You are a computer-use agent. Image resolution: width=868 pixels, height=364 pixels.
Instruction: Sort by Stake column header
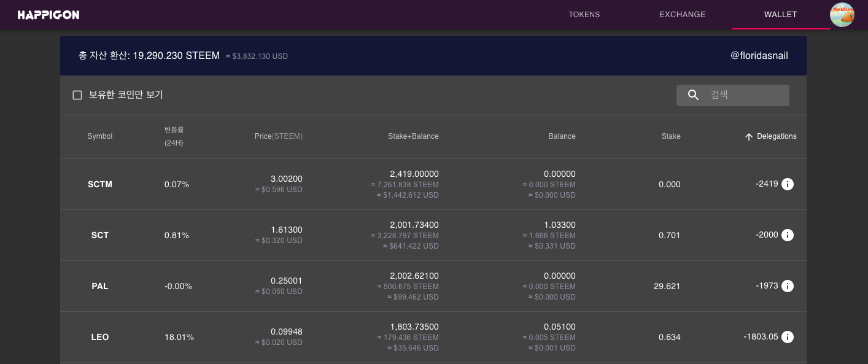tap(671, 136)
